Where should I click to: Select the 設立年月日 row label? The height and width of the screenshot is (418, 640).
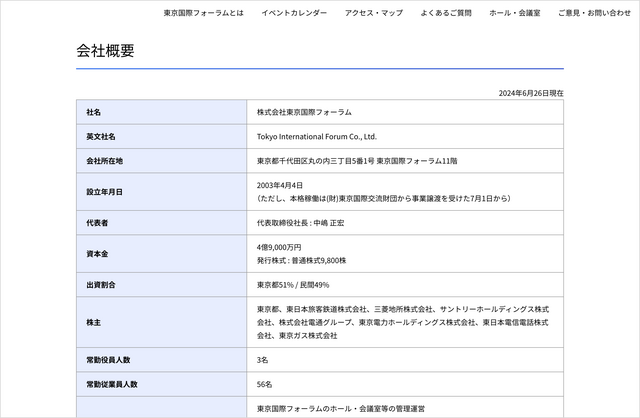104,192
